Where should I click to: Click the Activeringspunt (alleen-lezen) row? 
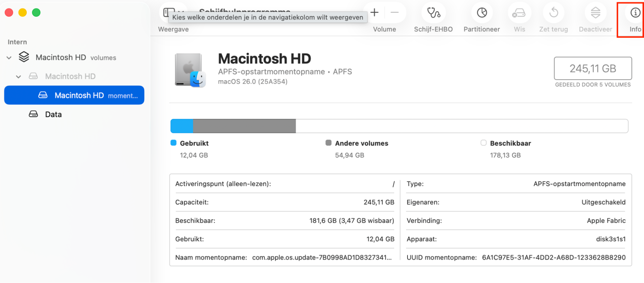point(285,184)
